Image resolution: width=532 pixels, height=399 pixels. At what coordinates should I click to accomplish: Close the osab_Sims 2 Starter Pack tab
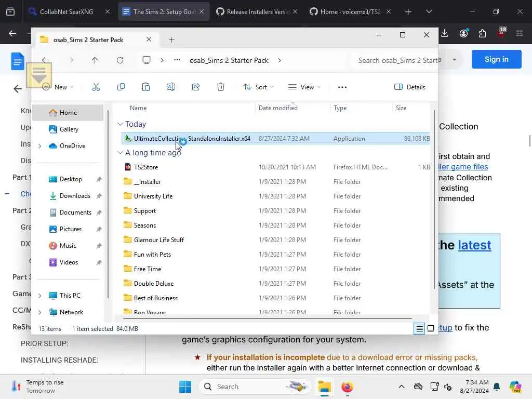pos(149,39)
